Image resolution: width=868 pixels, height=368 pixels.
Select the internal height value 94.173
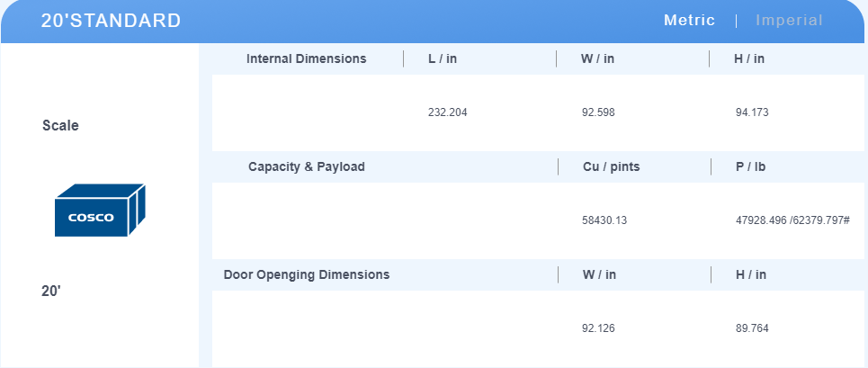[x=752, y=112]
